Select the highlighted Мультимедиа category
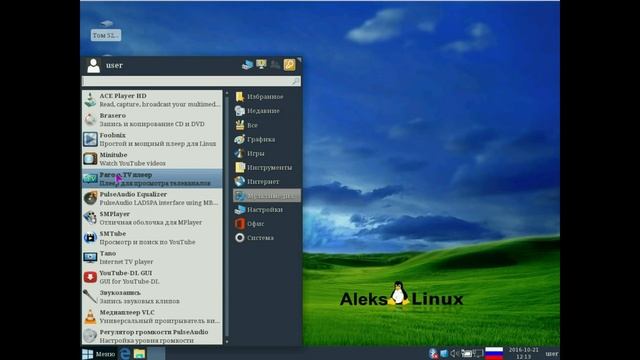 pyautogui.click(x=267, y=196)
